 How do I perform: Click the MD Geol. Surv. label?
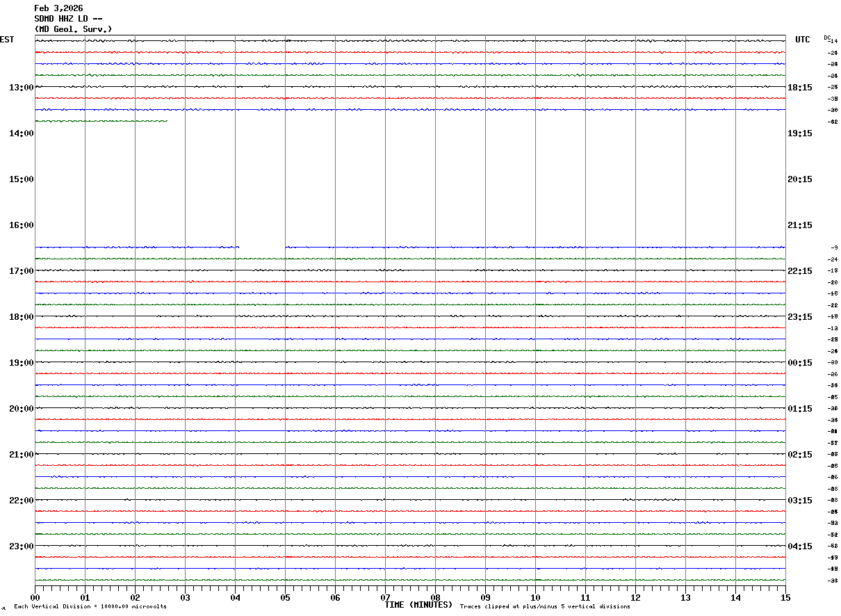(x=73, y=29)
